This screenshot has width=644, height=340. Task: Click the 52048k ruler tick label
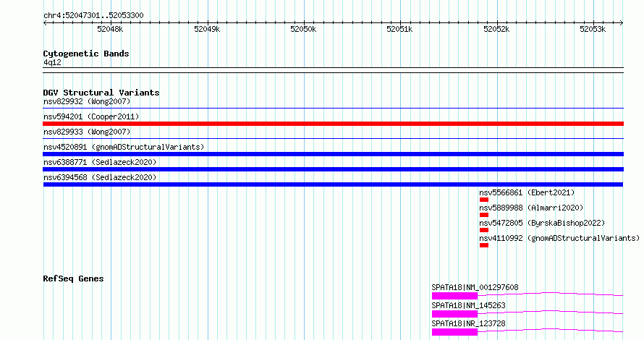pos(110,29)
